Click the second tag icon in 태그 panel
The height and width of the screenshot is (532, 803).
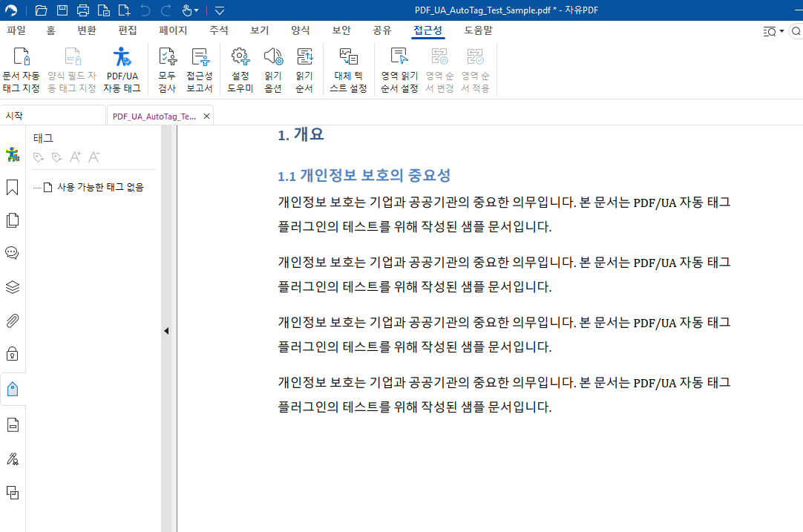coord(57,157)
